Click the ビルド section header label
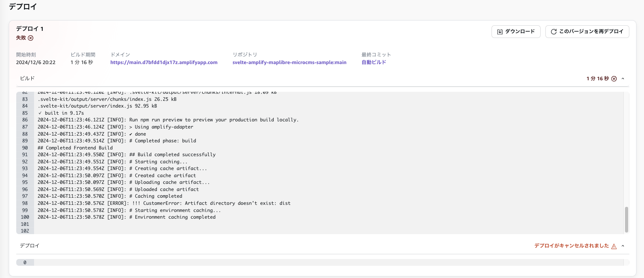This screenshot has height=278, width=644. [x=27, y=79]
